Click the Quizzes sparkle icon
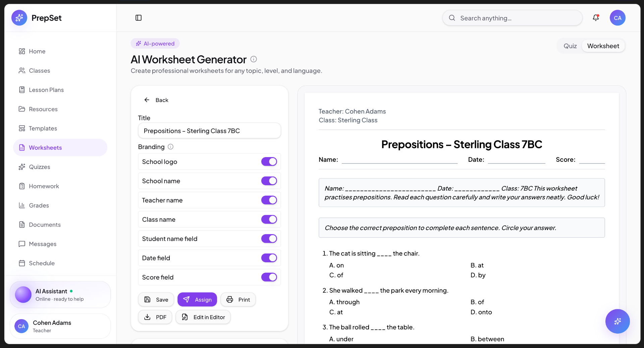The image size is (644, 348). coord(22,167)
